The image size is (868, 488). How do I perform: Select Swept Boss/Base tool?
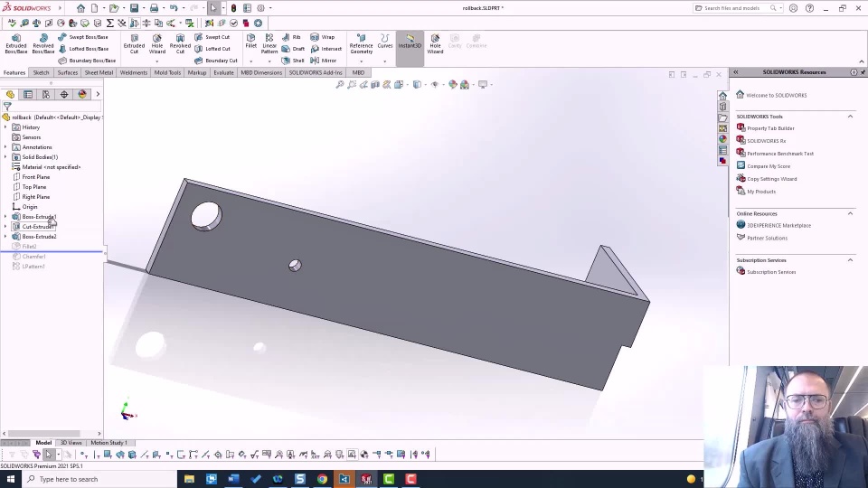[x=83, y=37]
